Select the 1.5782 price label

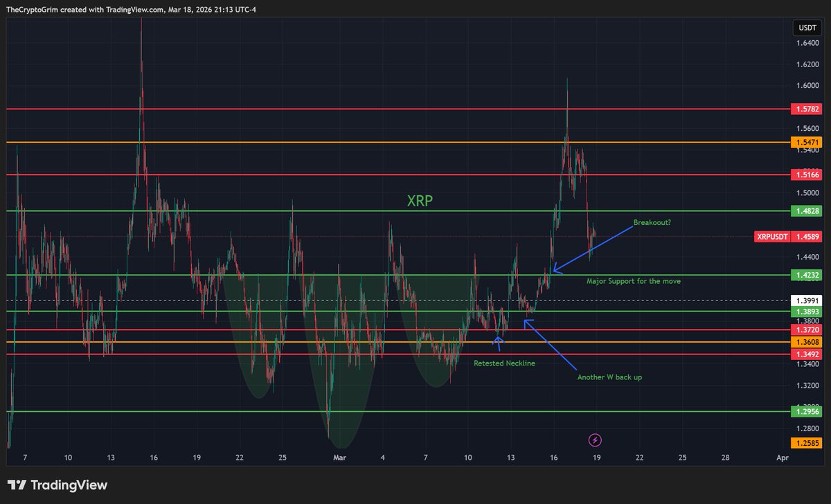(x=806, y=109)
